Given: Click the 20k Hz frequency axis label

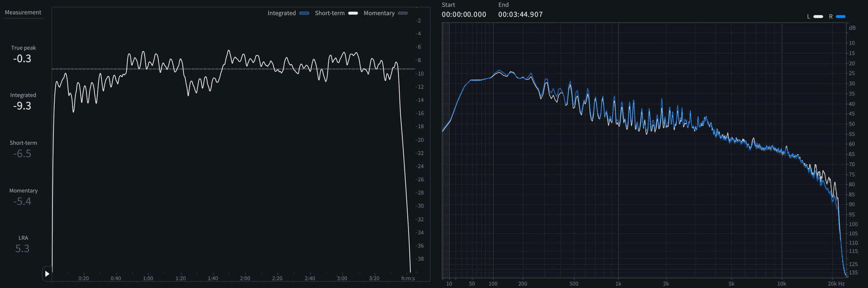Looking at the screenshot, I should coord(836,284).
